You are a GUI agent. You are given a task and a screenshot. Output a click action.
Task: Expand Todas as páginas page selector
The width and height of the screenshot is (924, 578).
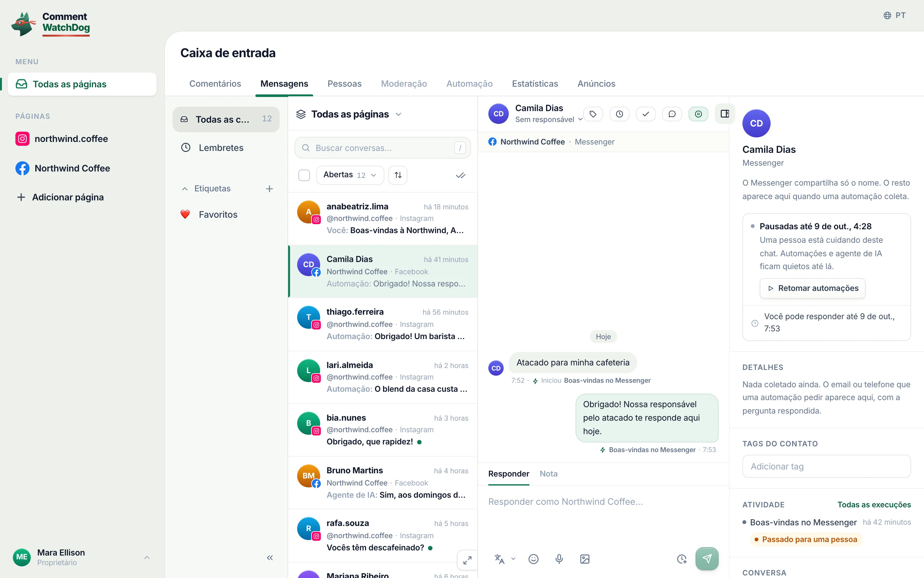[x=349, y=114]
